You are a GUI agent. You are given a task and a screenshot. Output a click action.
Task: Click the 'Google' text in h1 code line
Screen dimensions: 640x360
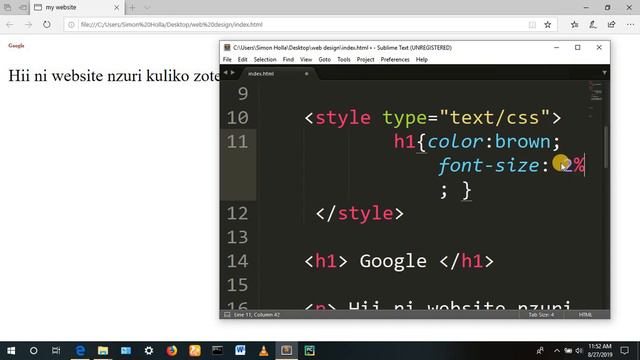tap(393, 262)
